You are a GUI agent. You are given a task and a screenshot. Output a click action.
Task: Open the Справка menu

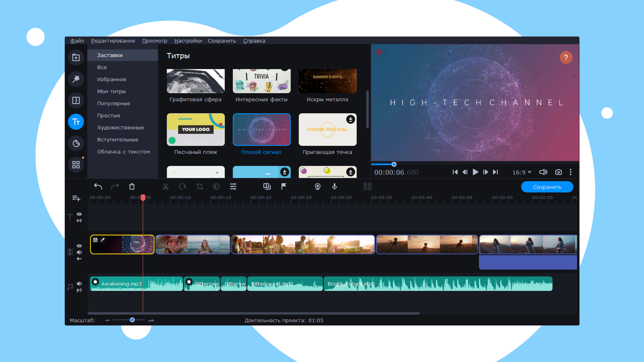254,41
